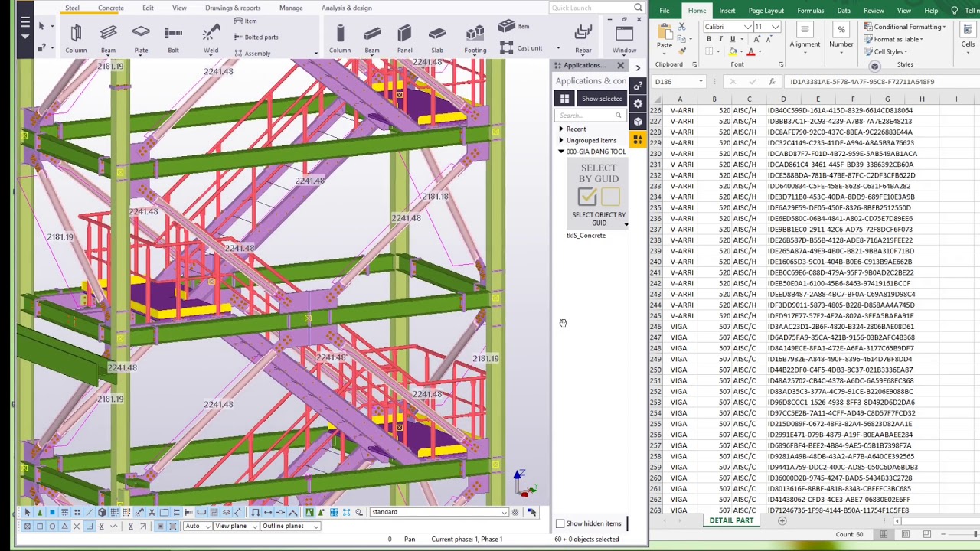Toggle the Show hidden items checkbox
Viewport: 980px width, 551px height.
point(560,523)
